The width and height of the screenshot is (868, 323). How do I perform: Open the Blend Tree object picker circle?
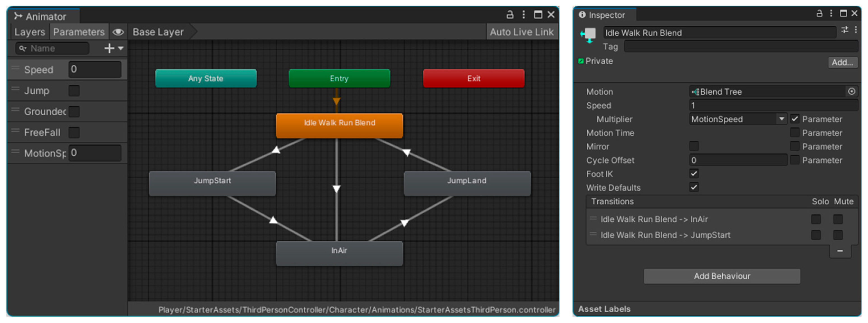coord(851,92)
